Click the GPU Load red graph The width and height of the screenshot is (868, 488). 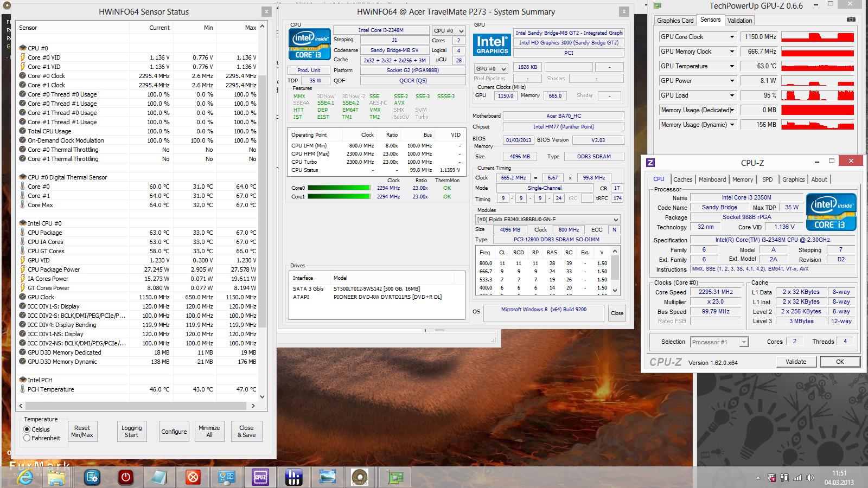click(x=818, y=95)
